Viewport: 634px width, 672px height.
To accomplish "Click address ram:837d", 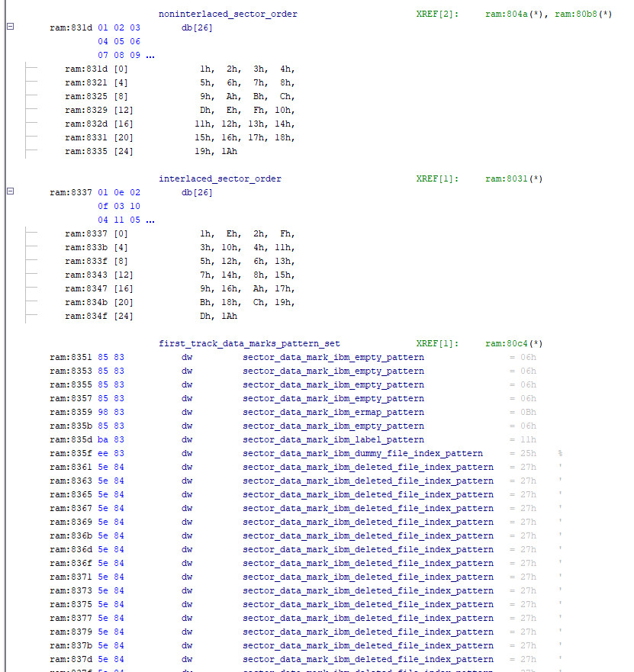I will pyautogui.click(x=71, y=659).
